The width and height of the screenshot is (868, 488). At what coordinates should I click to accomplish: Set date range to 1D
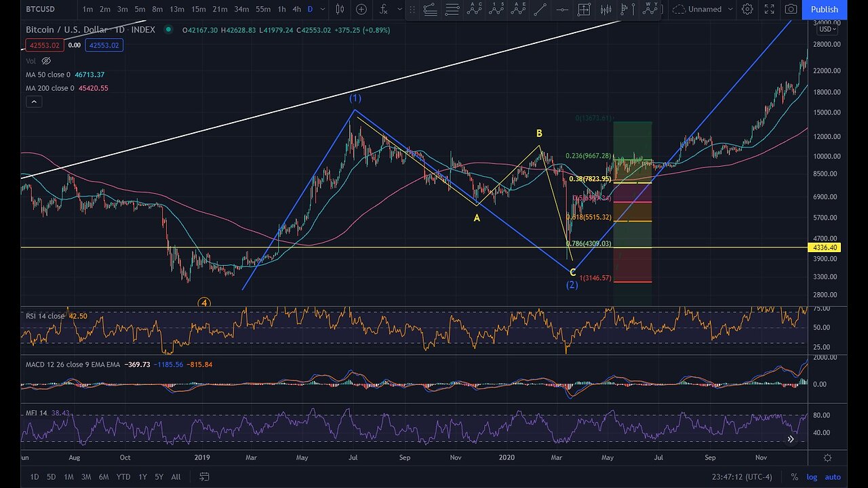[33, 477]
